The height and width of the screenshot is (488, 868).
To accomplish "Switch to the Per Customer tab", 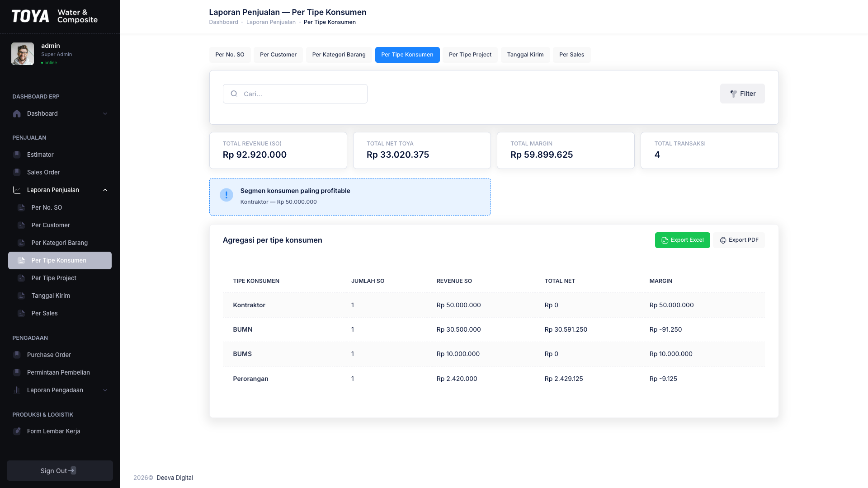I will pos(278,55).
